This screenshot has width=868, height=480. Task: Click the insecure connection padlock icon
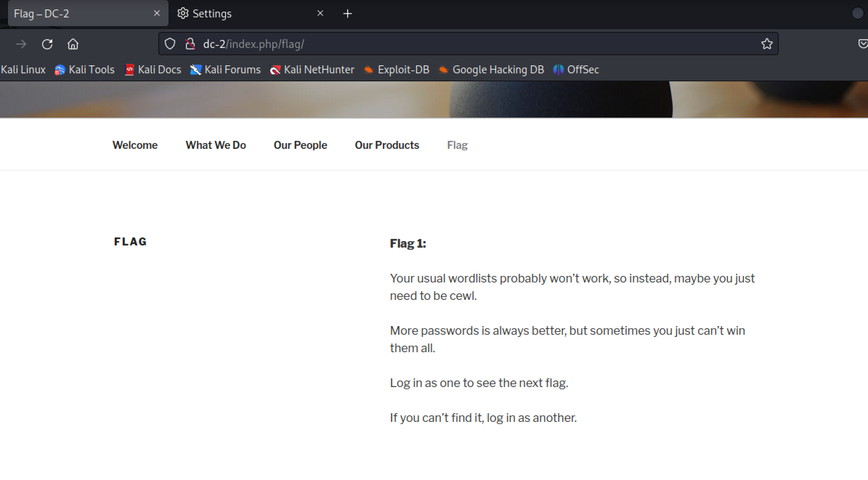[x=190, y=44]
